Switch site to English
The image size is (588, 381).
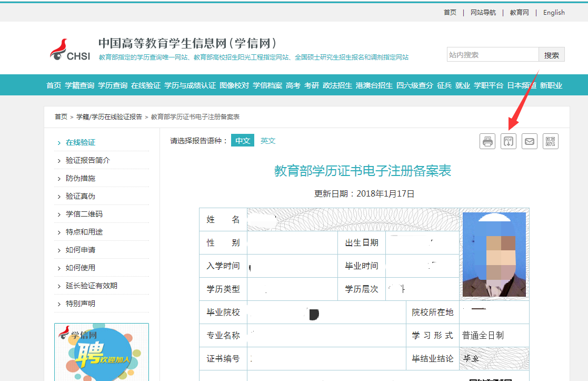[554, 13]
